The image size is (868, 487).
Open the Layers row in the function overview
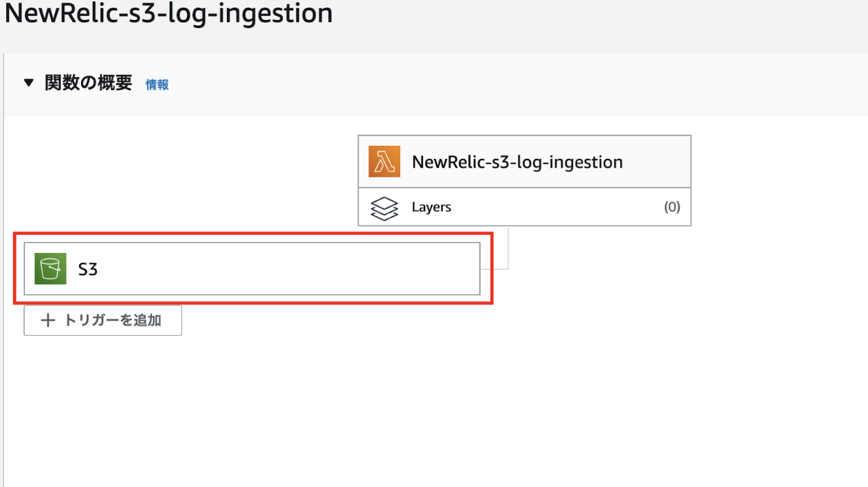524,207
